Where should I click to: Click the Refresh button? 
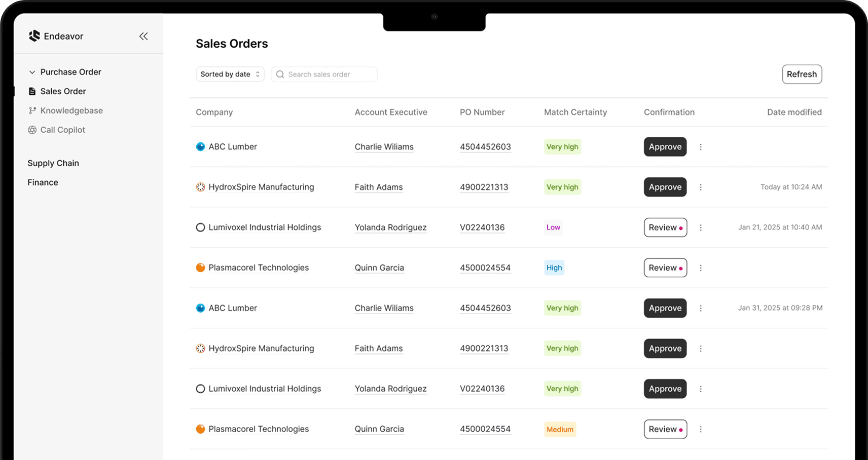pyautogui.click(x=802, y=74)
